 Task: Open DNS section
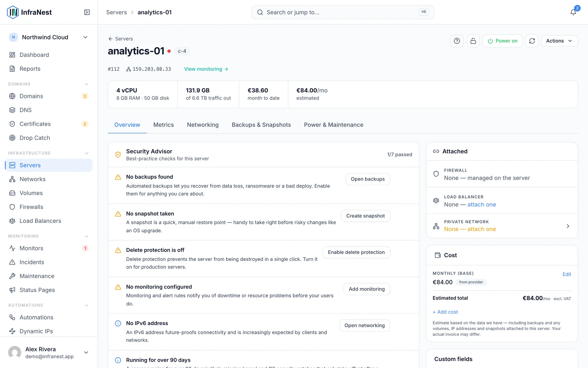coord(49,110)
